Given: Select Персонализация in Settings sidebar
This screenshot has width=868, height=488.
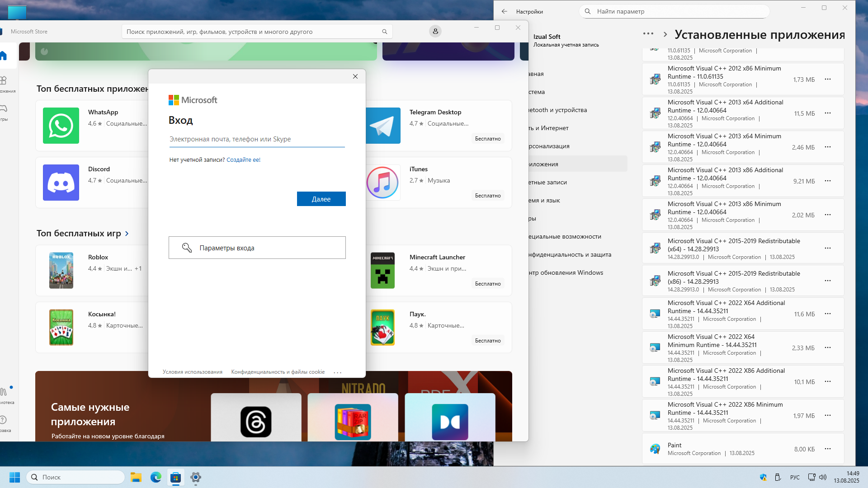Looking at the screenshot, I should click(x=578, y=146).
